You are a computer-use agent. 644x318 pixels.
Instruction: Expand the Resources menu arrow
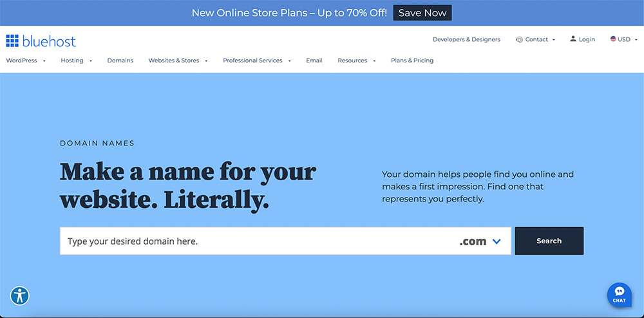pos(374,61)
